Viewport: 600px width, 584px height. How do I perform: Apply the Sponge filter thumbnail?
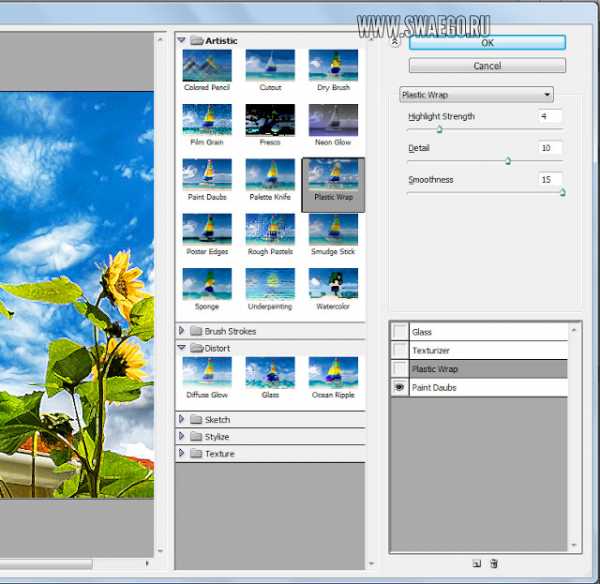pyautogui.click(x=207, y=284)
